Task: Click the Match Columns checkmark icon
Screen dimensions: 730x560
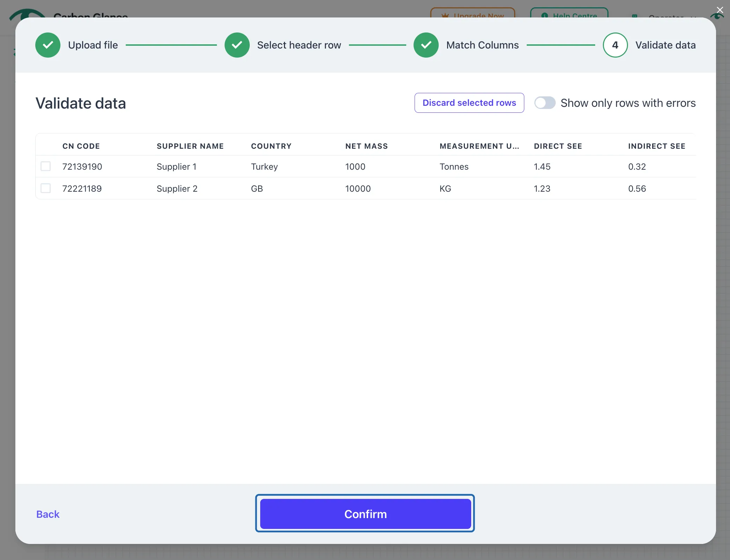Action: point(426,45)
